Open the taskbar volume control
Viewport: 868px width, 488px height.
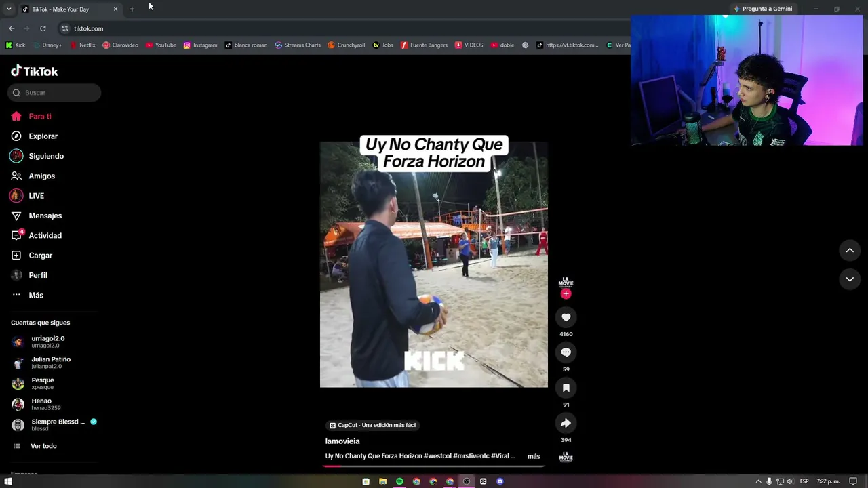click(790, 481)
